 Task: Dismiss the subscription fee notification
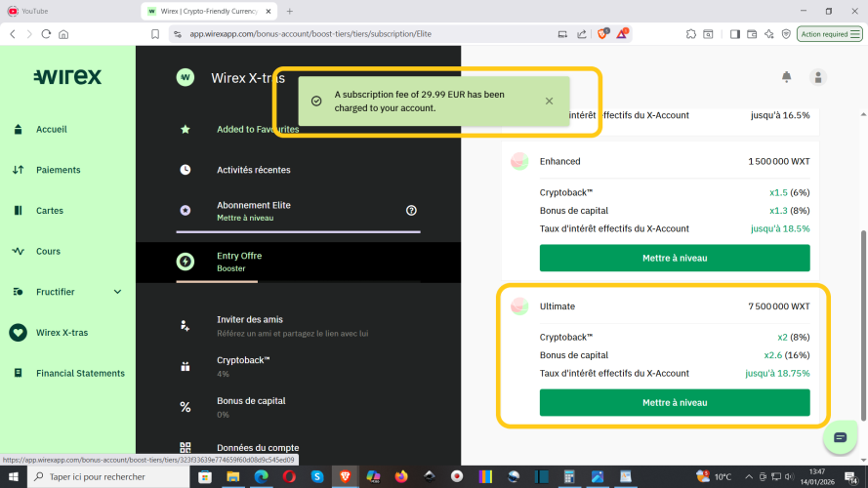pyautogui.click(x=549, y=101)
